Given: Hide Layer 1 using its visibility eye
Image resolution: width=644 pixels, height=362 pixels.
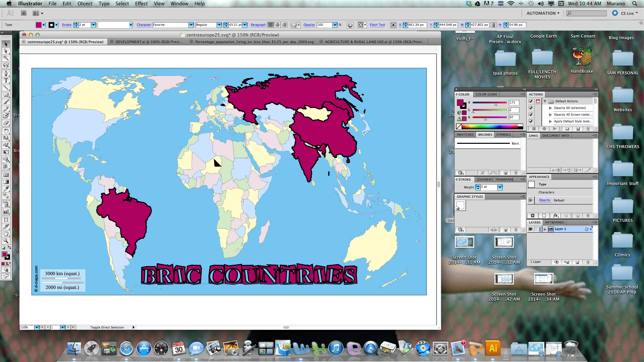Looking at the screenshot, I should pyautogui.click(x=530, y=229).
